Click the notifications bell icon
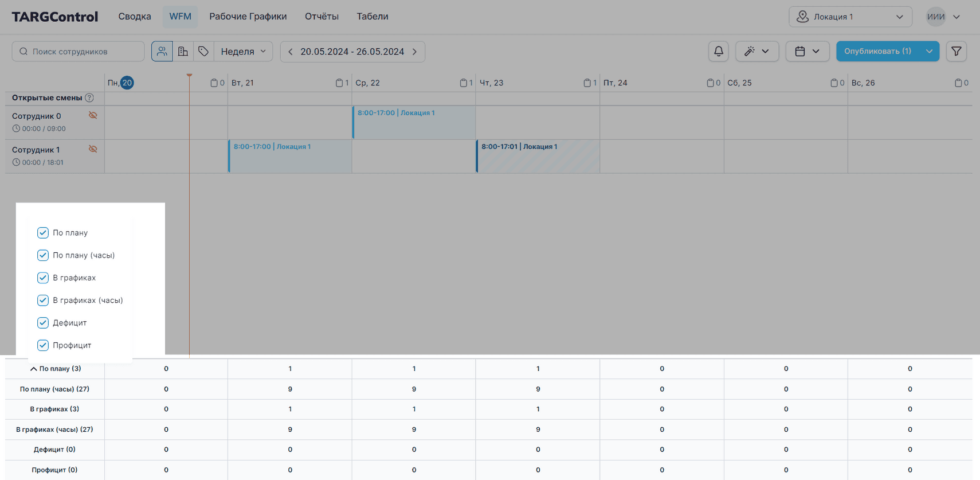The image size is (980, 480). [x=718, y=51]
